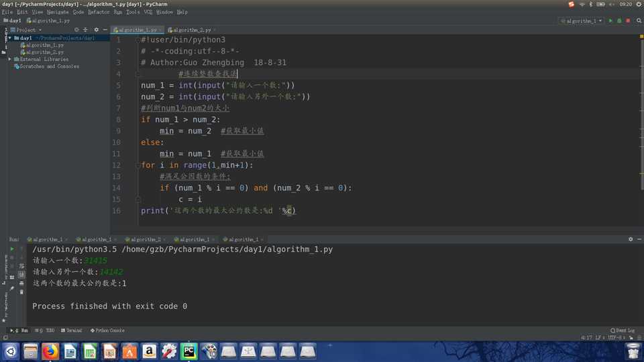Open Ubuntu Software orange bag icon
The image size is (644, 362).
click(x=129, y=352)
